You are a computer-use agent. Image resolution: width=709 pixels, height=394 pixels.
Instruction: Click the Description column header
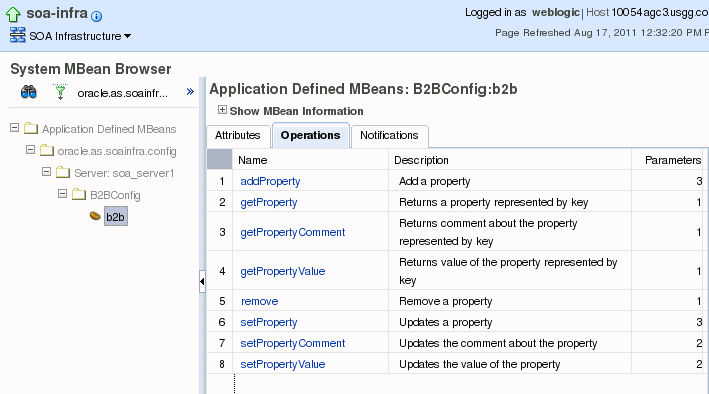[510, 160]
